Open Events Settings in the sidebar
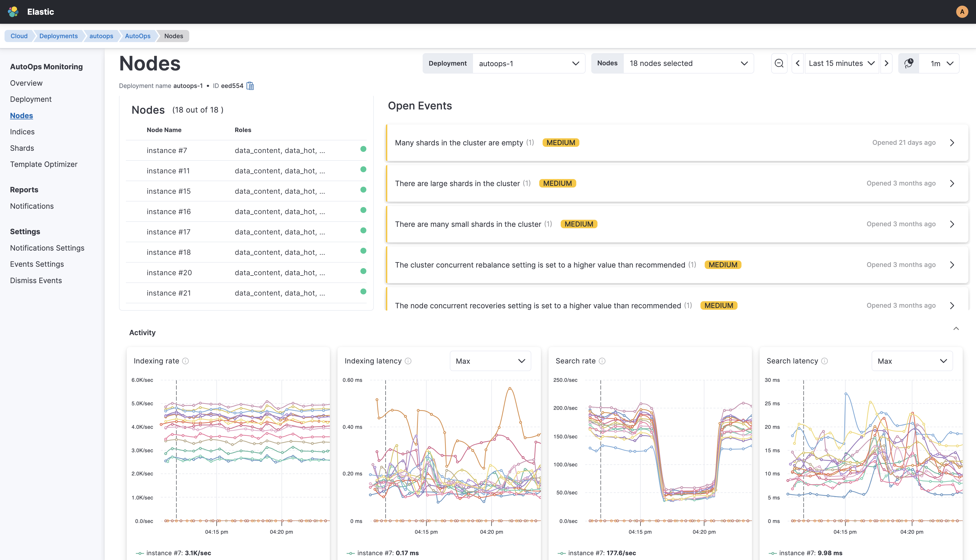Image resolution: width=976 pixels, height=560 pixels. click(x=37, y=264)
